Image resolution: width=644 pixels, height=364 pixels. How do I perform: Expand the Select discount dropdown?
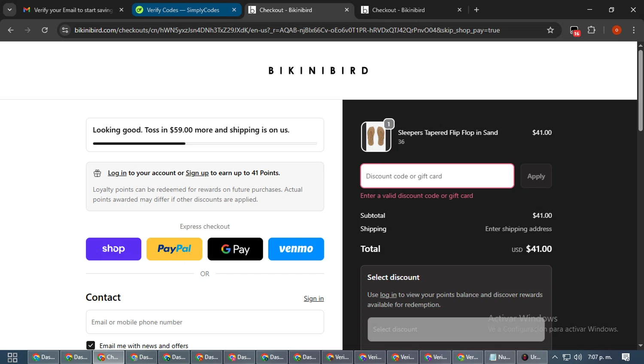pos(456,329)
